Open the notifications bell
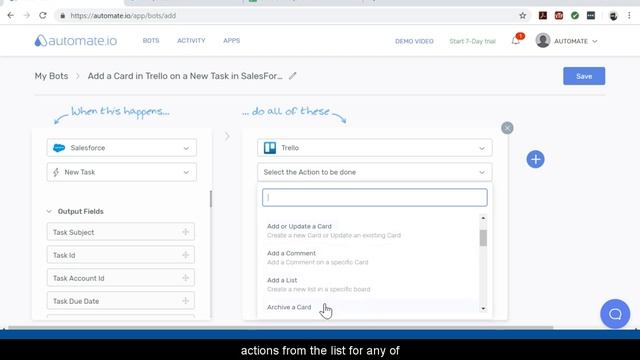 pyautogui.click(x=516, y=40)
